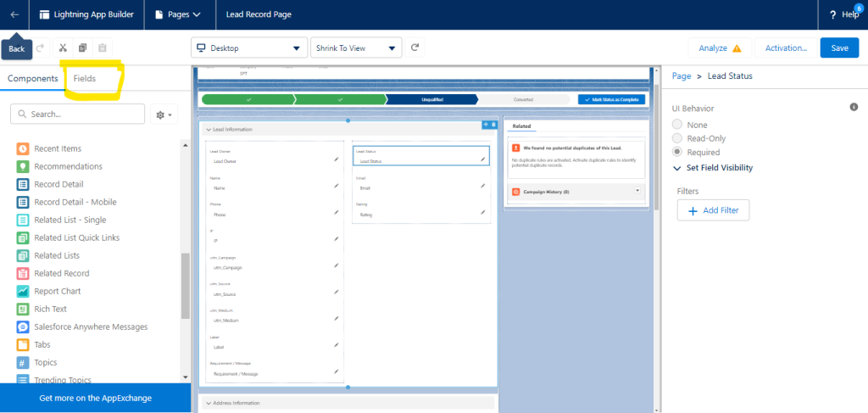
Task: Click the Campaign History related list
Action: [x=576, y=192]
